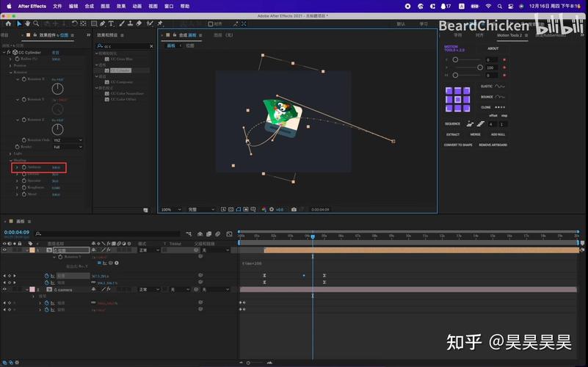Image resolution: width=588 pixels, height=367 pixels.
Task: Click the motion blur icon in timeline
Action: click(x=218, y=234)
